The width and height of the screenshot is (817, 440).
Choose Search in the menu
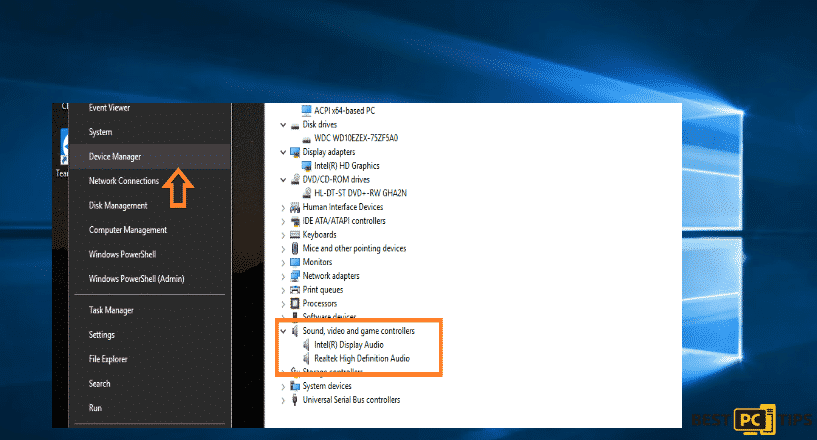point(150,384)
